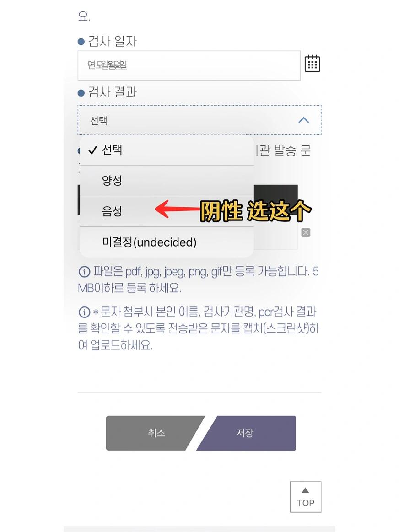Click the blue bullet beside 검사 일자
Image resolution: width=399 pixels, height=532 pixels.
[x=81, y=42]
